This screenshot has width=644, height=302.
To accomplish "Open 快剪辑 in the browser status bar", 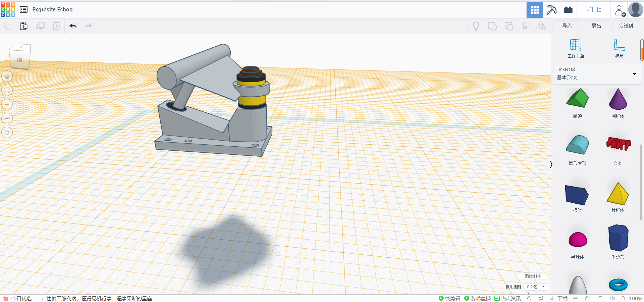I will coord(449,298).
